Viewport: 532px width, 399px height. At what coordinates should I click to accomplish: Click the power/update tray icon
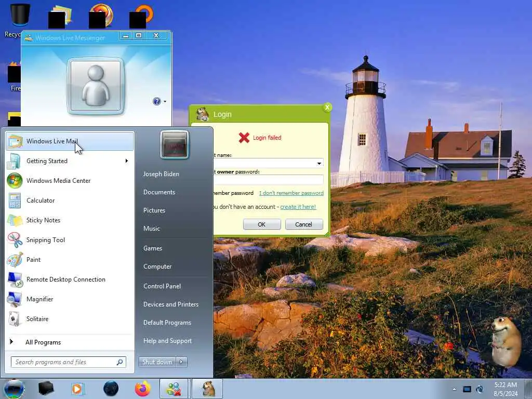(480, 389)
